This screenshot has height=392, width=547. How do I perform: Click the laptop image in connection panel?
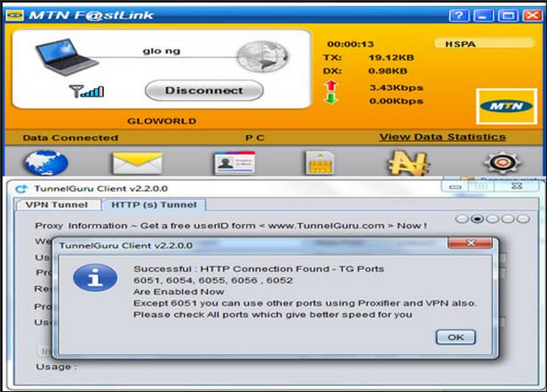[66, 57]
